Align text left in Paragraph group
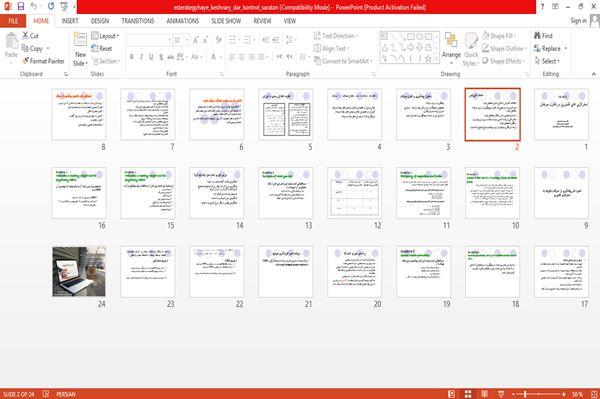 click(232, 57)
